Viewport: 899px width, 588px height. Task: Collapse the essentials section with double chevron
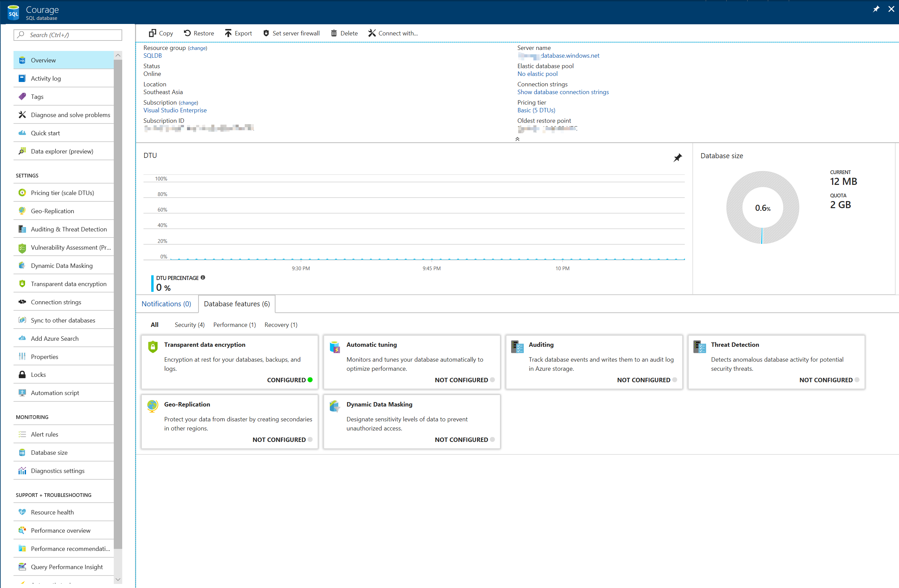[x=518, y=139]
